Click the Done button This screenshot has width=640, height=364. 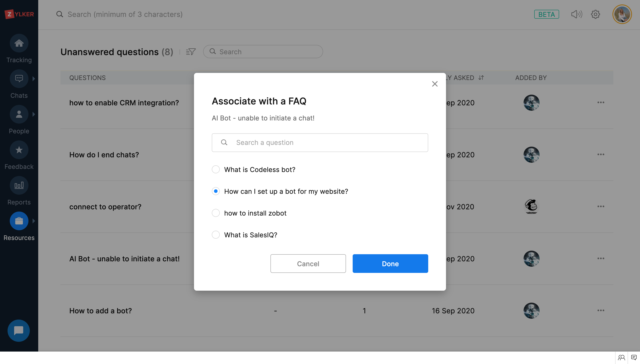[390, 264]
